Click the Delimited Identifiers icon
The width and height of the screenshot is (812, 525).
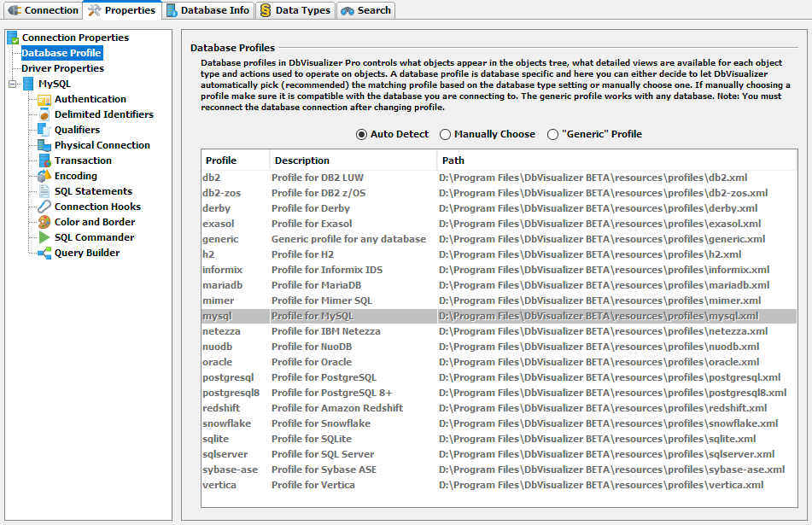click(x=44, y=115)
